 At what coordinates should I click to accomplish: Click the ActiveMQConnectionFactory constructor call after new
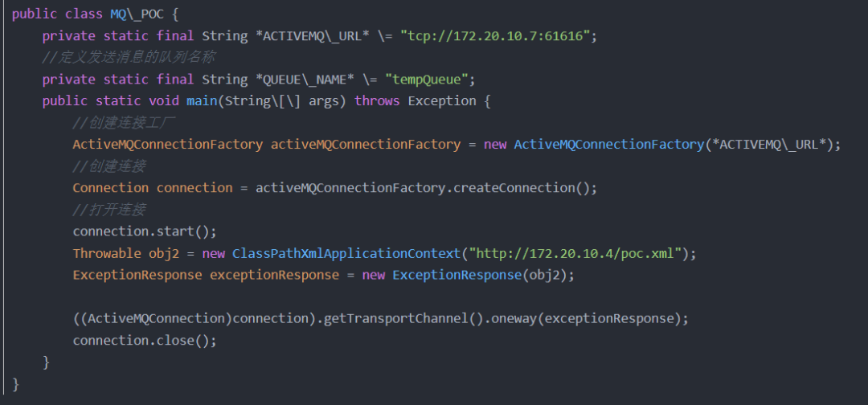tap(609, 145)
